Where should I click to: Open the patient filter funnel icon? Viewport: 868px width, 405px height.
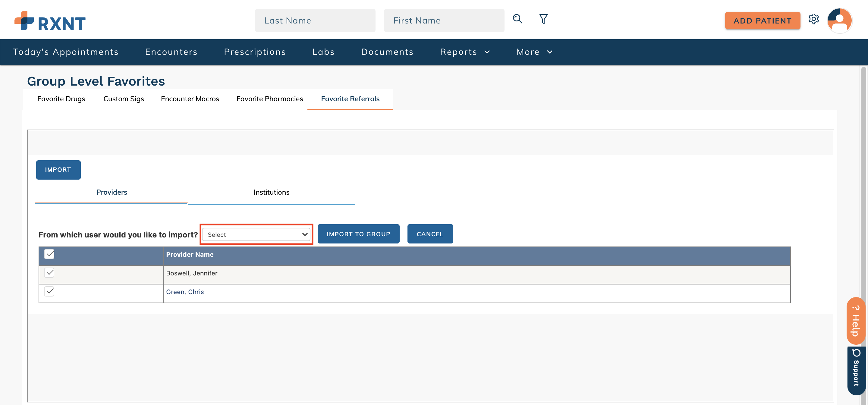point(543,19)
